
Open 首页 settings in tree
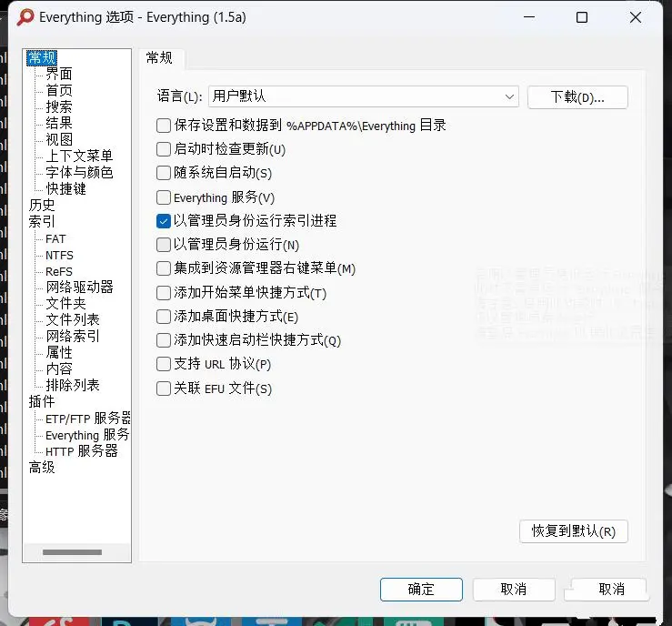pos(59,90)
